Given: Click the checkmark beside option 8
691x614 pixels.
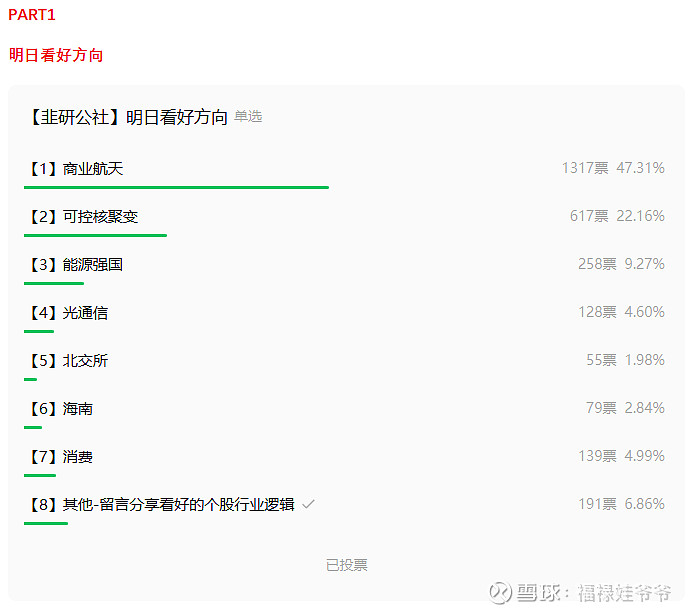Looking at the screenshot, I should tap(309, 505).
